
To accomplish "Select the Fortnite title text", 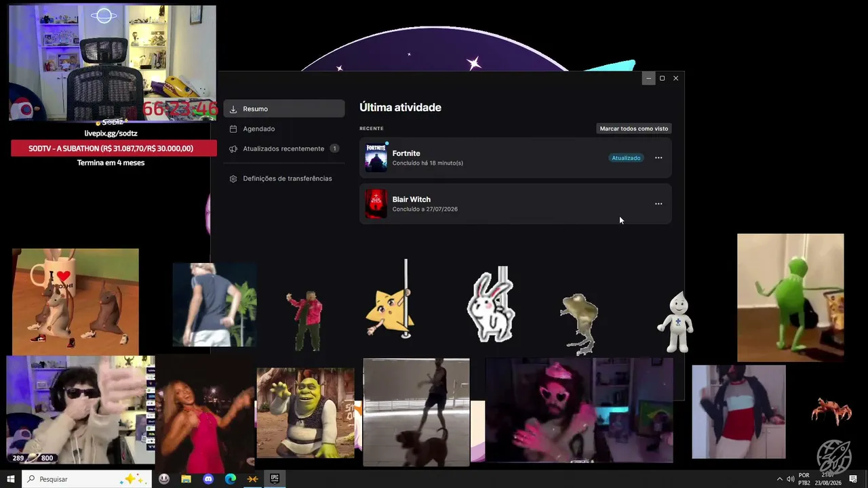I will coord(406,153).
